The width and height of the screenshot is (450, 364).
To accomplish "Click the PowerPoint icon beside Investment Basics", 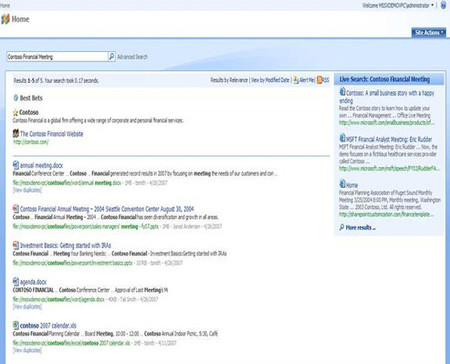I will pyautogui.click(x=16, y=245).
